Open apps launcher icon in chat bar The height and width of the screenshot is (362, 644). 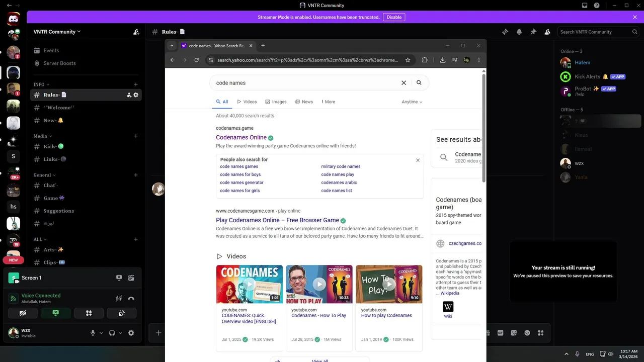[541, 333]
